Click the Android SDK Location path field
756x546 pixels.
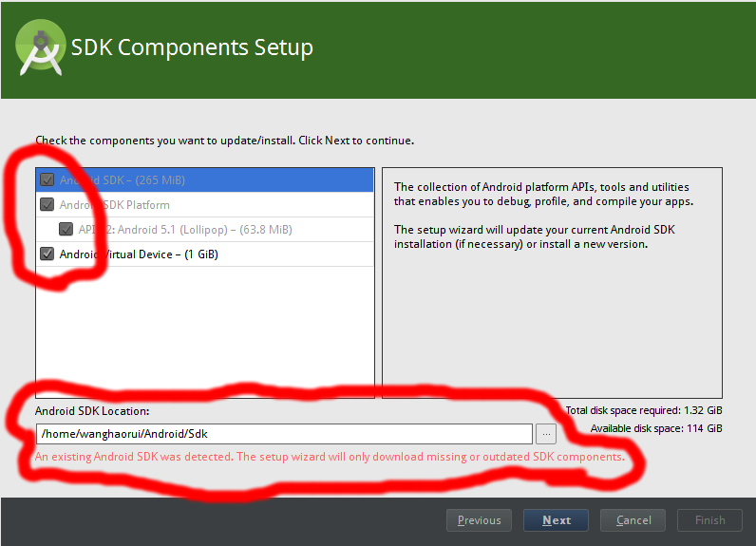284,434
